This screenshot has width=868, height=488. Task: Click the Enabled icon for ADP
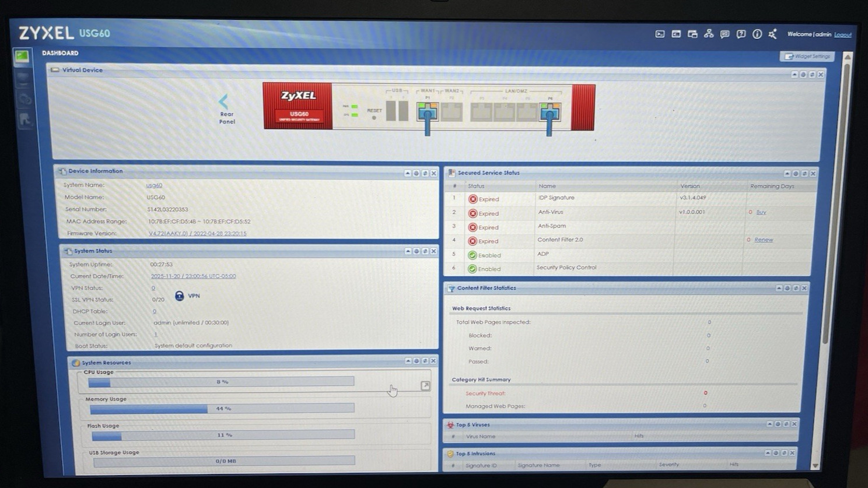(473, 255)
